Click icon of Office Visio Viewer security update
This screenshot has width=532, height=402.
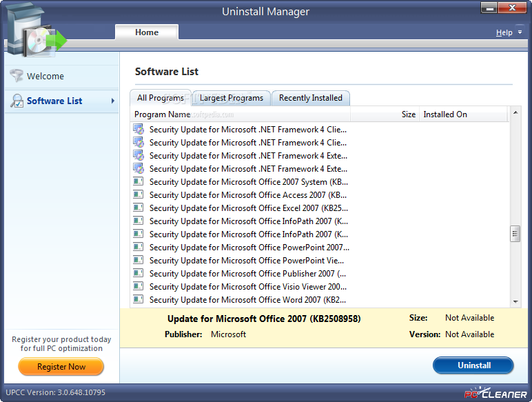pos(138,286)
